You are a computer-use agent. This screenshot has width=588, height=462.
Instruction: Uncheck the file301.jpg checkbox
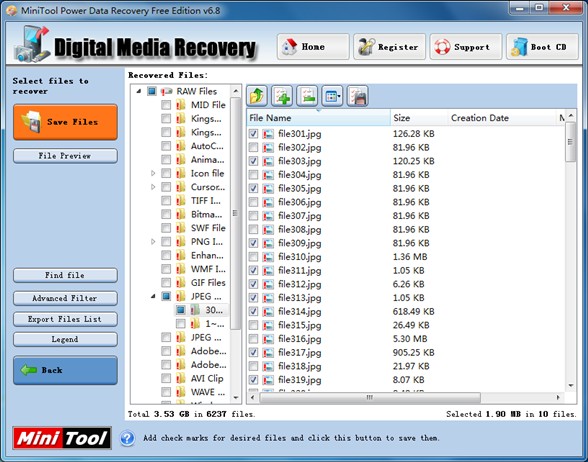(254, 134)
